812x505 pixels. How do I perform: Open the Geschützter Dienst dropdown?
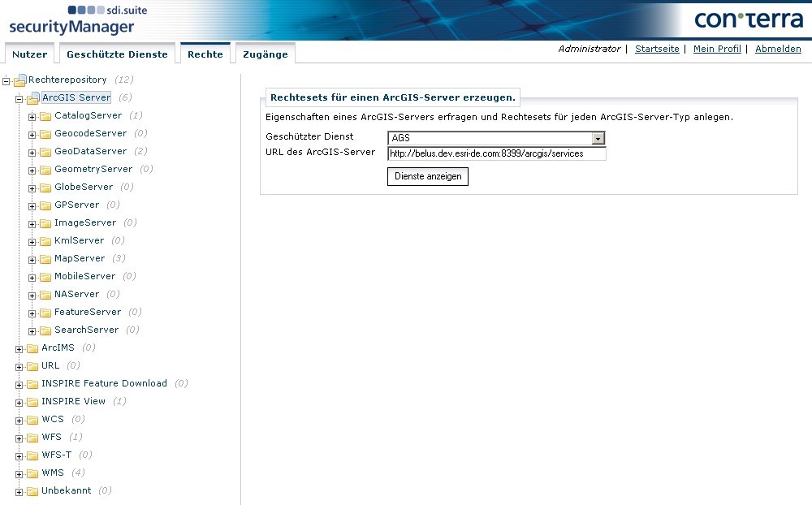click(x=598, y=139)
